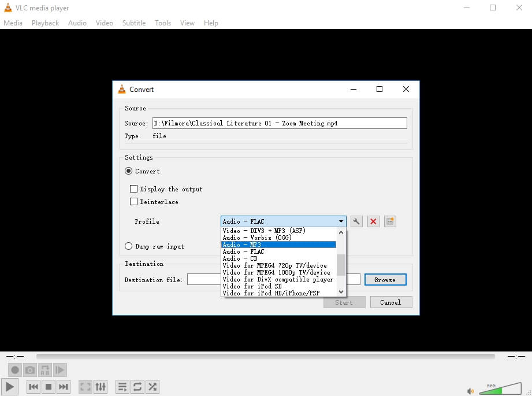This screenshot has height=396, width=532.
Task: Click the Source path input field
Action: pyautogui.click(x=280, y=123)
